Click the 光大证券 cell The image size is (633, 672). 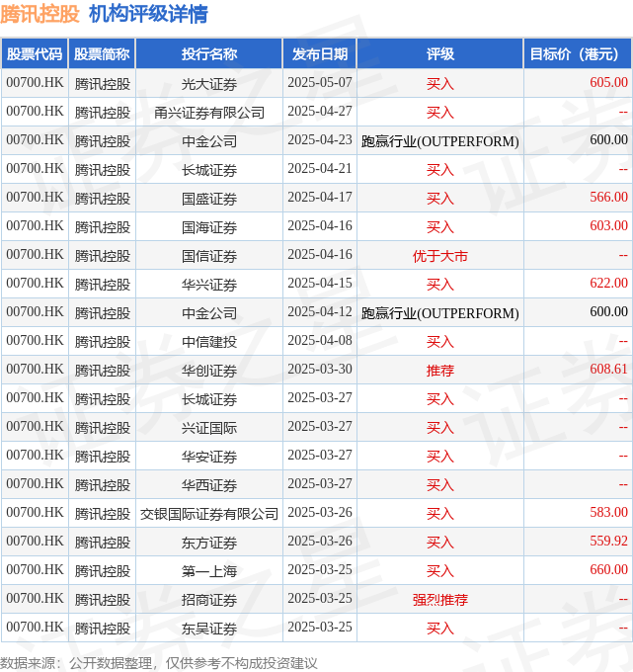(209, 84)
